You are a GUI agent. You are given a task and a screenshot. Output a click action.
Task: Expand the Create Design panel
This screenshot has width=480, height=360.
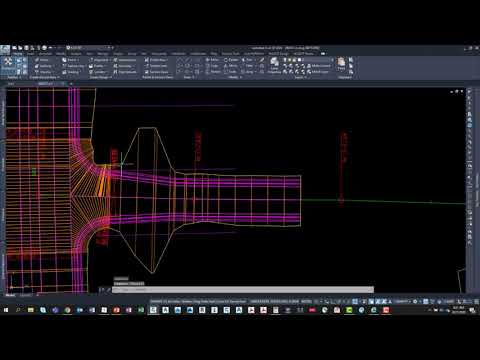click(x=100, y=77)
